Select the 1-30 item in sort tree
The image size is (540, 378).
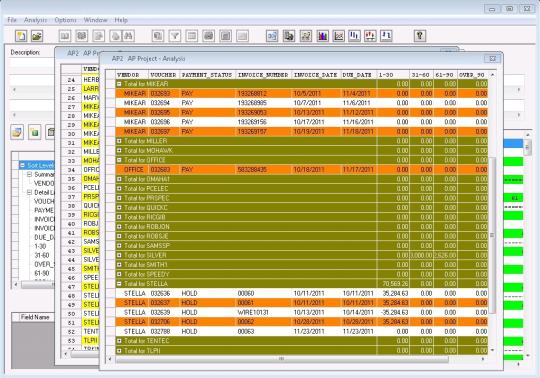[x=40, y=246]
